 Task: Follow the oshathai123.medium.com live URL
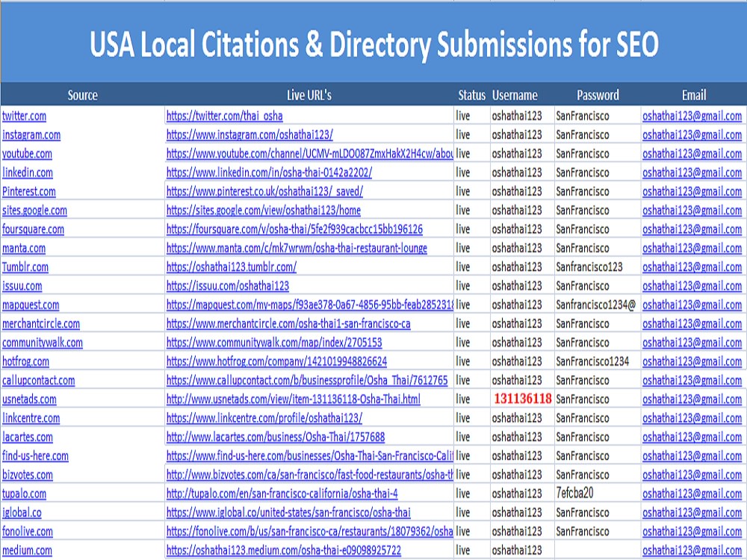(284, 550)
